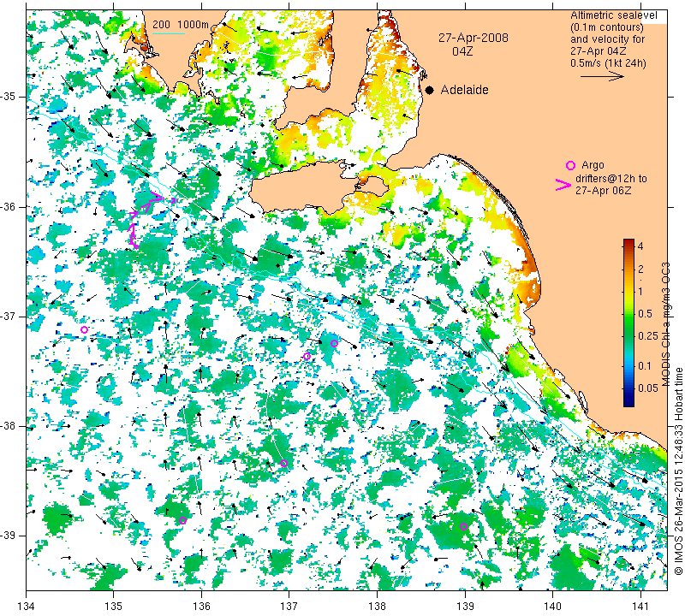Click the IMOS copyright timestamp text
The height and width of the screenshot is (616, 685).
point(678,471)
